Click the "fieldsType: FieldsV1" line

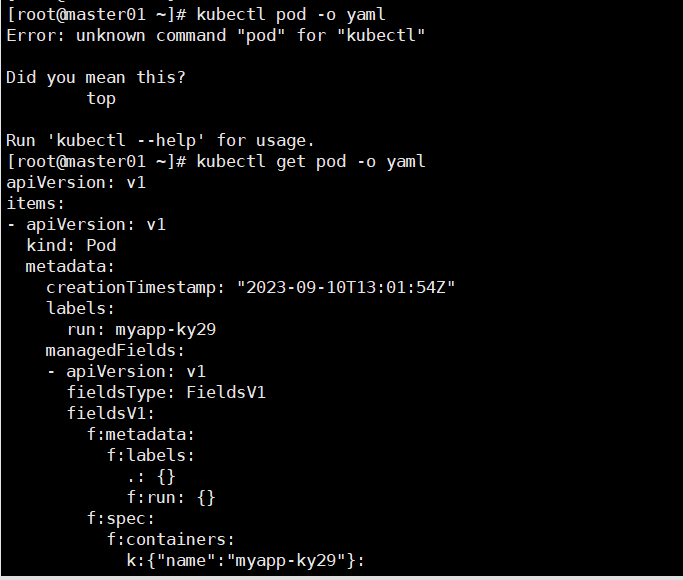(x=166, y=392)
